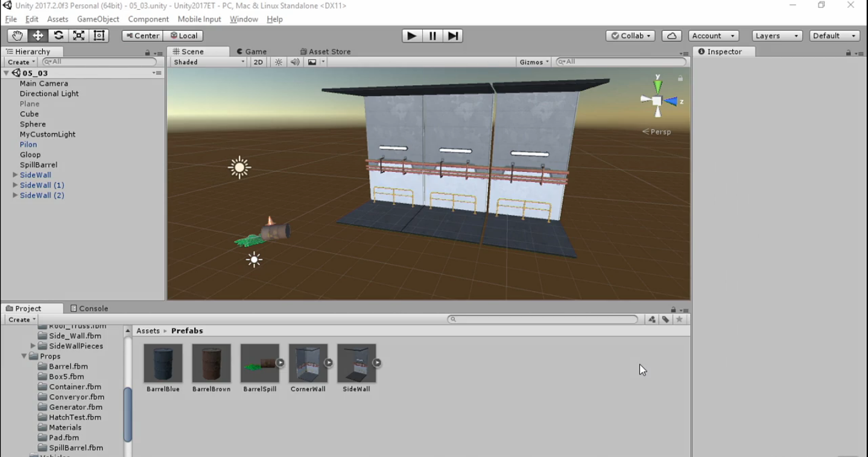Select the Rect Transform tool
The width and height of the screenshot is (868, 457).
[99, 36]
